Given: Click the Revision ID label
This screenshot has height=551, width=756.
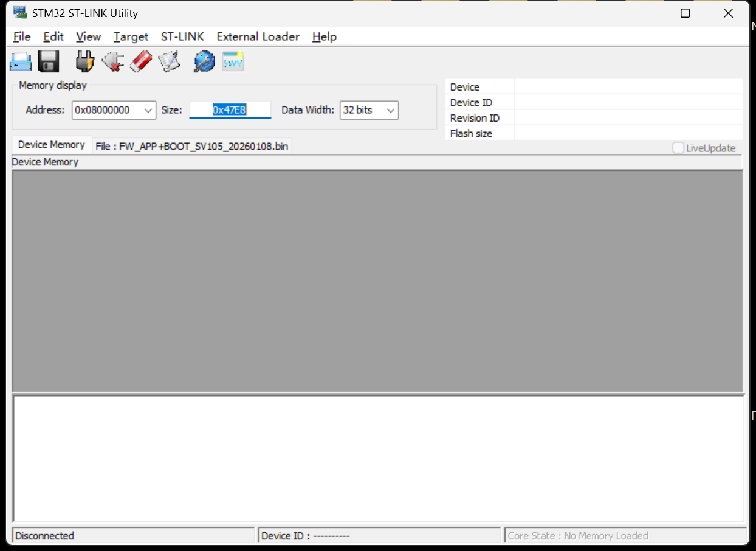Looking at the screenshot, I should 475,118.
